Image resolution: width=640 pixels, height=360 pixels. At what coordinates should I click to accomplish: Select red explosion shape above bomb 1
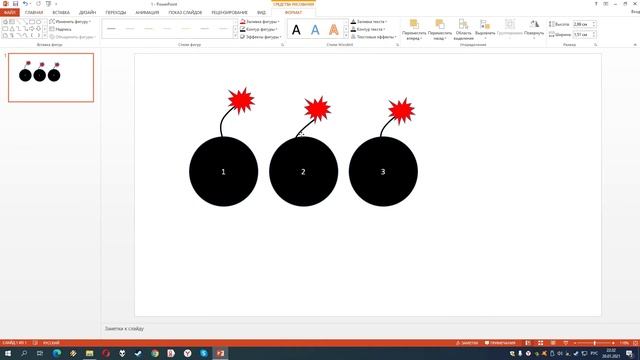241,100
